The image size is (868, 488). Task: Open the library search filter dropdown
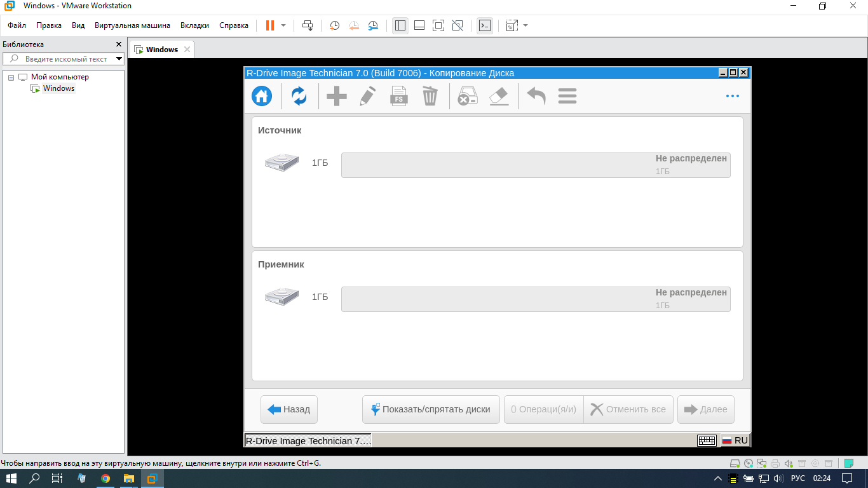click(x=119, y=58)
